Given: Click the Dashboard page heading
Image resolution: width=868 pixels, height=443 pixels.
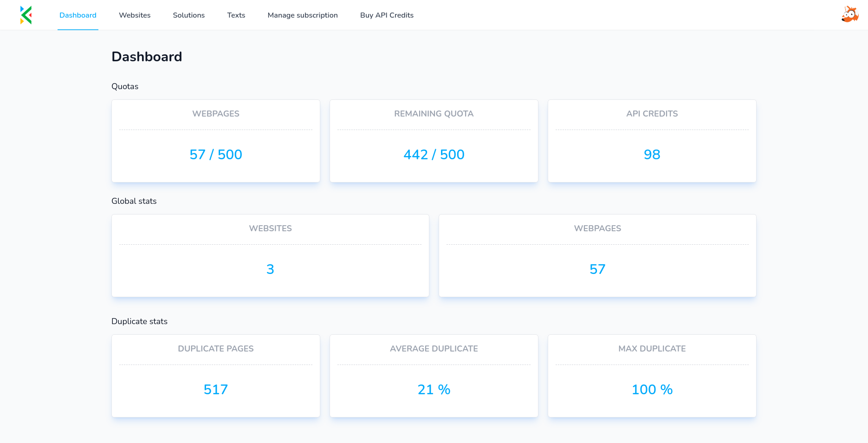Looking at the screenshot, I should 147,57.
